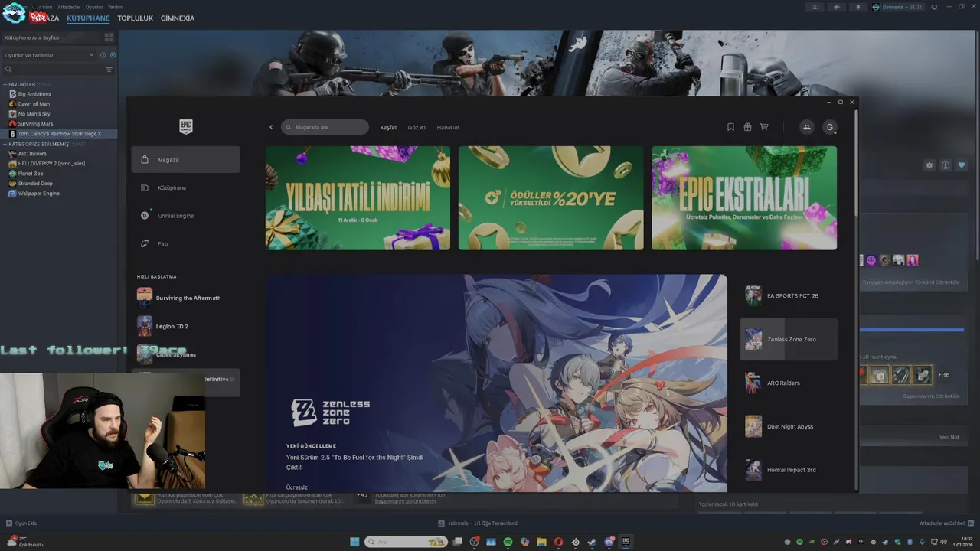
Task: Select EA SPORTS FC 26 in carousel list
Action: tap(788, 295)
